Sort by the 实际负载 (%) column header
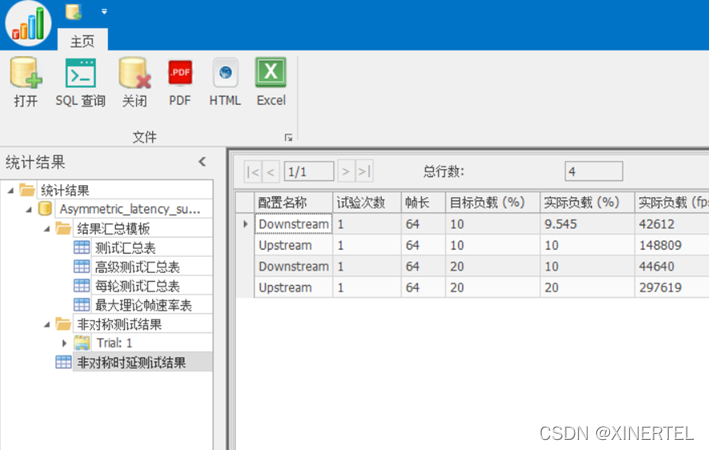709x450 pixels. (x=587, y=203)
